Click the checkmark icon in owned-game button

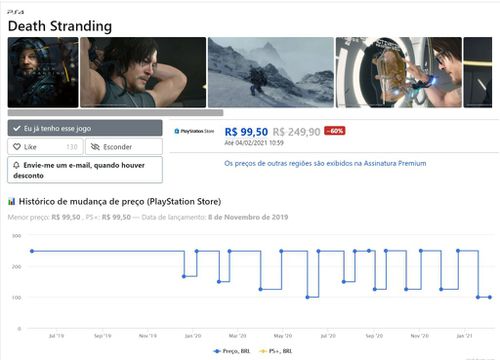(17, 128)
